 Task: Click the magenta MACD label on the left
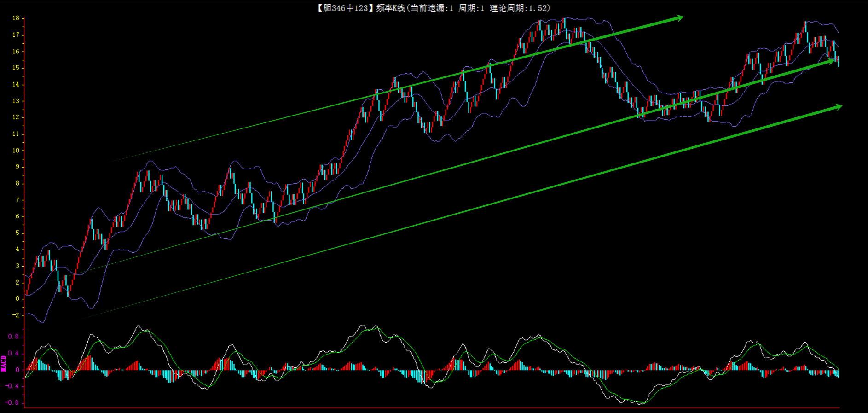(x=4, y=363)
